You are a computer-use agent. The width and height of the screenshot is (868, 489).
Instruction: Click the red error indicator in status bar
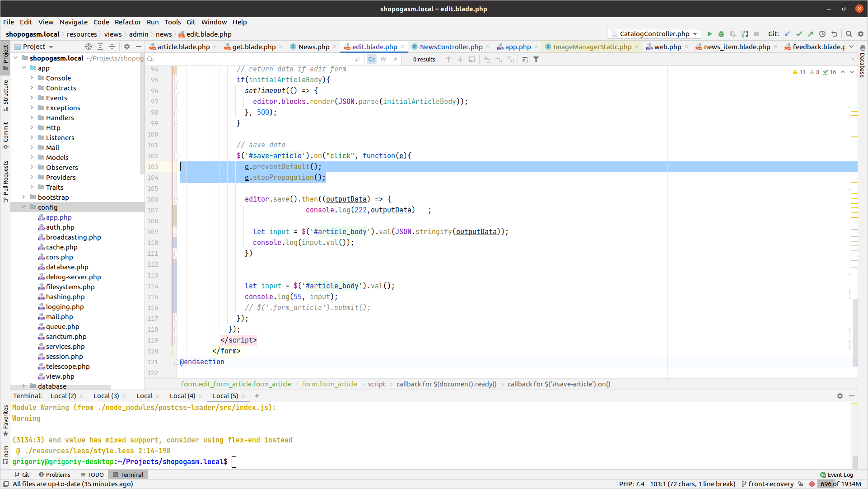(x=812, y=484)
